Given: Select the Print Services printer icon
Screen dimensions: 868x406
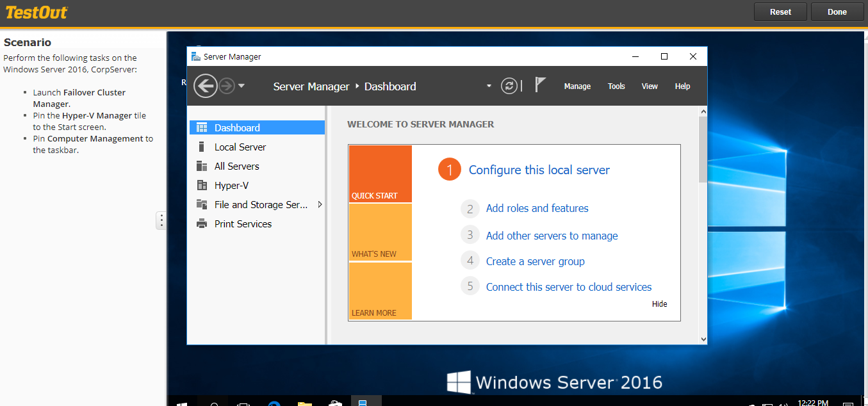Looking at the screenshot, I should tap(202, 223).
